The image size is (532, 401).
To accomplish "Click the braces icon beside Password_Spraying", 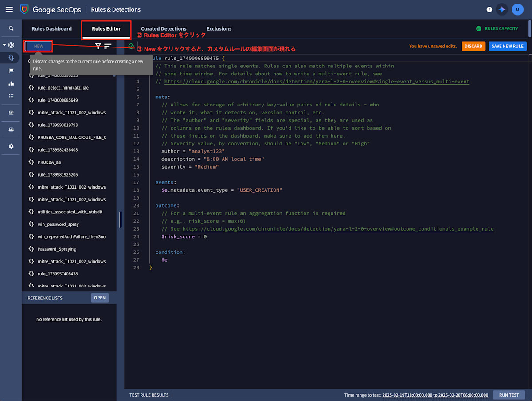I will tap(31, 249).
